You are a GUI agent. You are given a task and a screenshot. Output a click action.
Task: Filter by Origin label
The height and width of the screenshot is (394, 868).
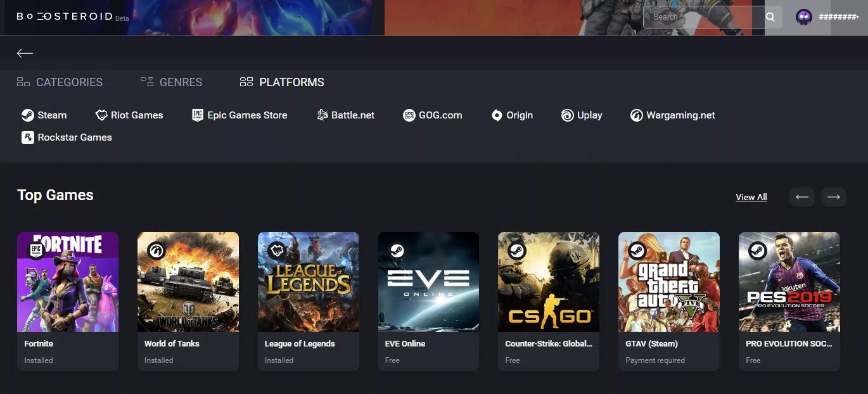pyautogui.click(x=520, y=115)
